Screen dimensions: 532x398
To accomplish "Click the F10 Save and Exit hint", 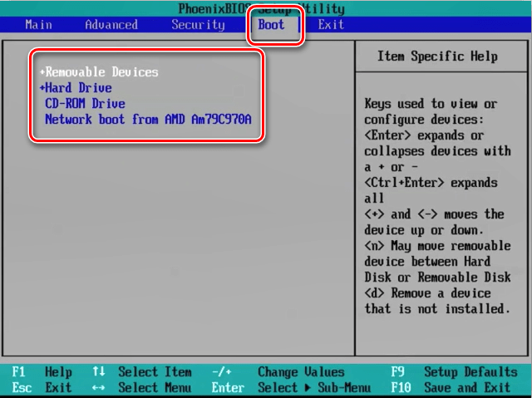I will coord(451,387).
